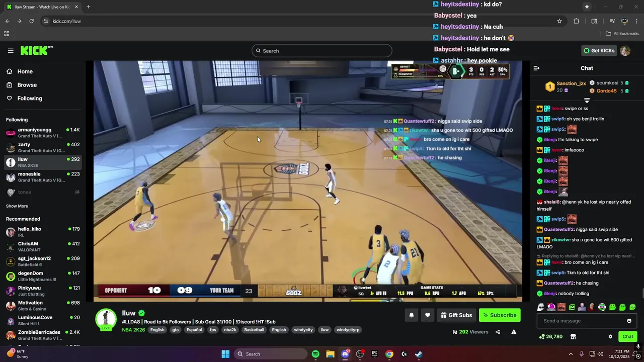Open Browse in sidebar

coord(43,85)
